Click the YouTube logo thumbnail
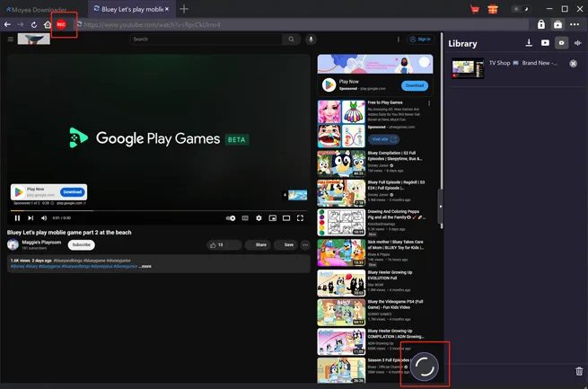Image resolution: width=588 pixels, height=389 pixels. tap(34, 39)
